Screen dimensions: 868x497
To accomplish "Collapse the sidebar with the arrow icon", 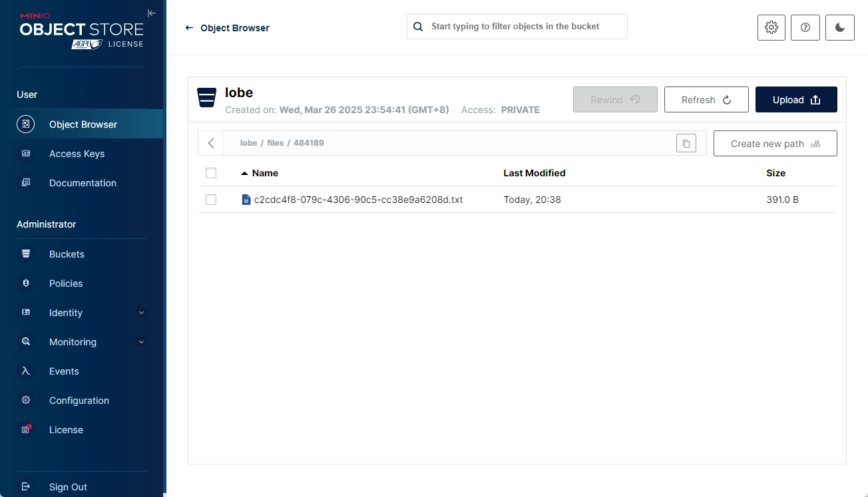I will (152, 13).
